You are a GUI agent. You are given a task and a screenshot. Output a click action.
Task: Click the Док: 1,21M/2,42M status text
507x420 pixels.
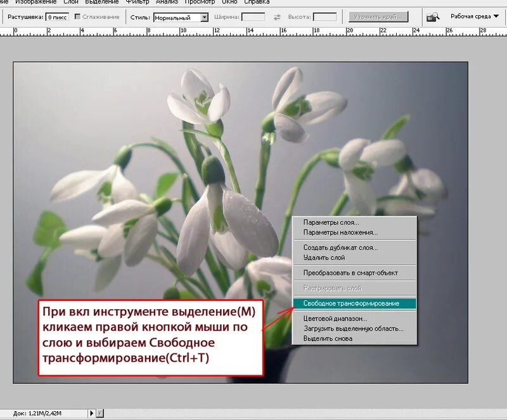tap(37, 413)
